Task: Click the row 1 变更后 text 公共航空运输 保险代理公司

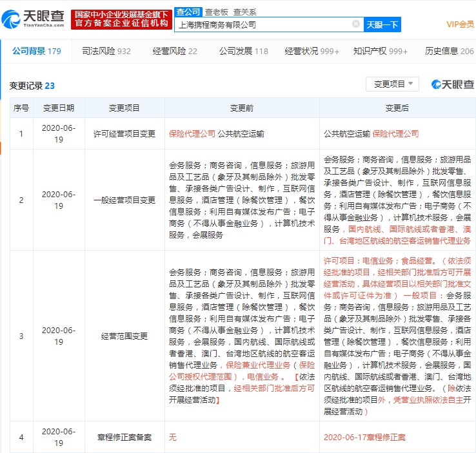Action: [372, 134]
